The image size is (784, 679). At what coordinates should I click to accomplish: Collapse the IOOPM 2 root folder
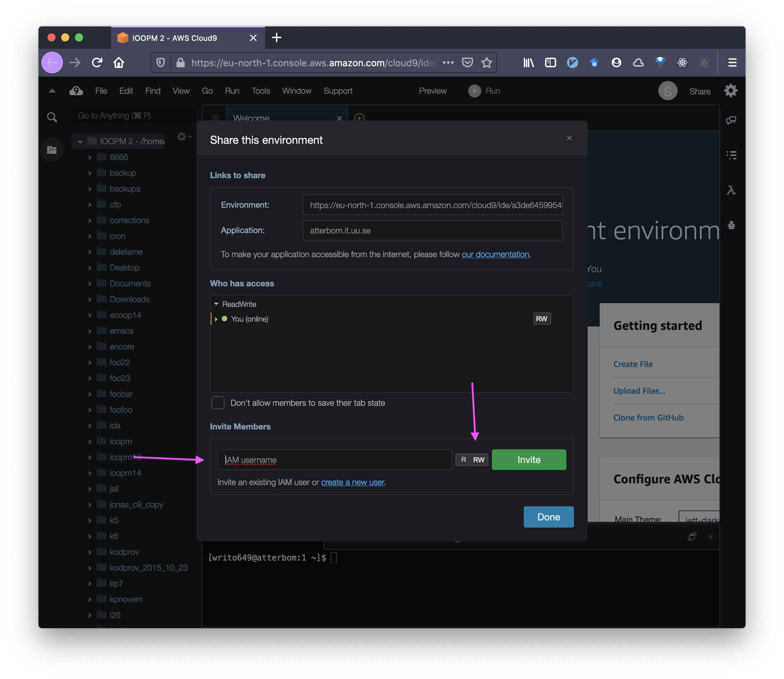pos(80,141)
